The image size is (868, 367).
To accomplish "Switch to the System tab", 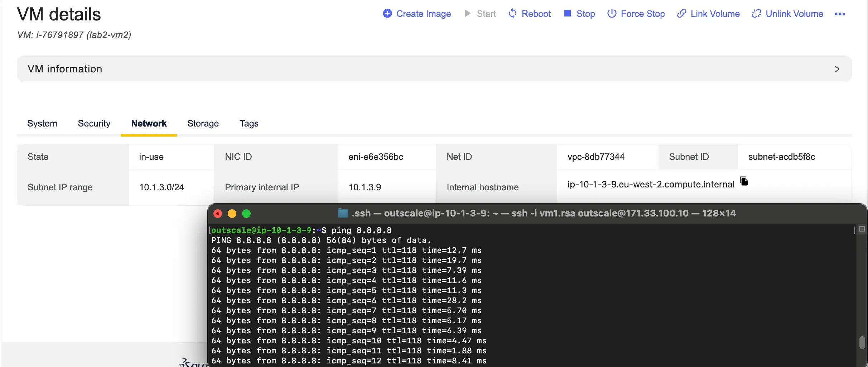I will tap(42, 124).
